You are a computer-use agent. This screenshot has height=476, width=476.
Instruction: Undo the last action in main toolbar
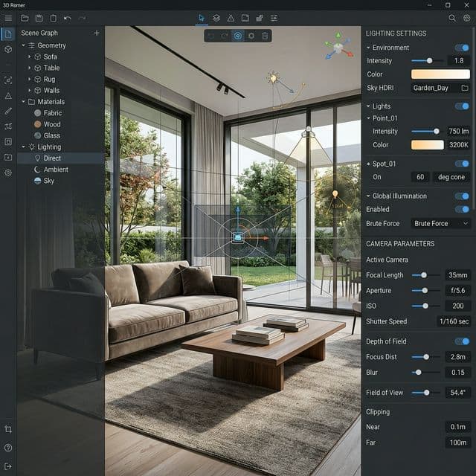coord(68,18)
